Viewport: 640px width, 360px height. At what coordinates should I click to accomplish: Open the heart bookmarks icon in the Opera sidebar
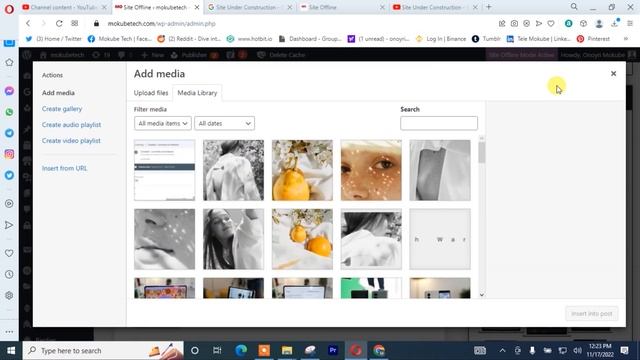9,253
